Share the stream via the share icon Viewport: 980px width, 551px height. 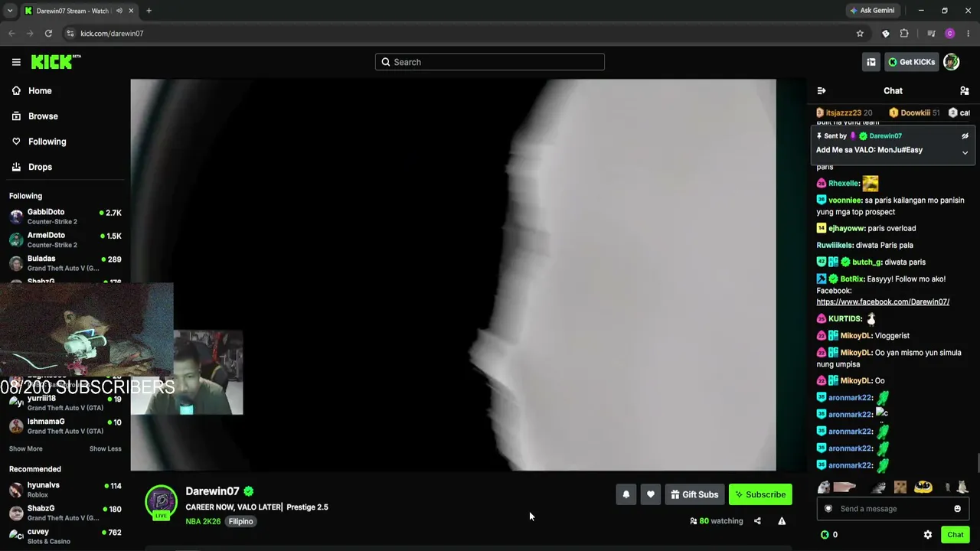coord(757,521)
